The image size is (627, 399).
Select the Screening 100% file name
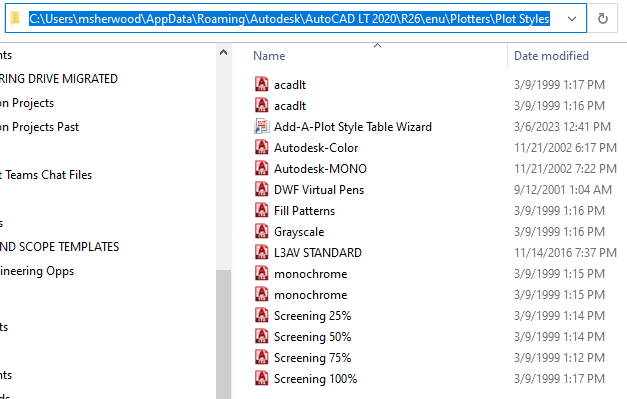tap(315, 379)
